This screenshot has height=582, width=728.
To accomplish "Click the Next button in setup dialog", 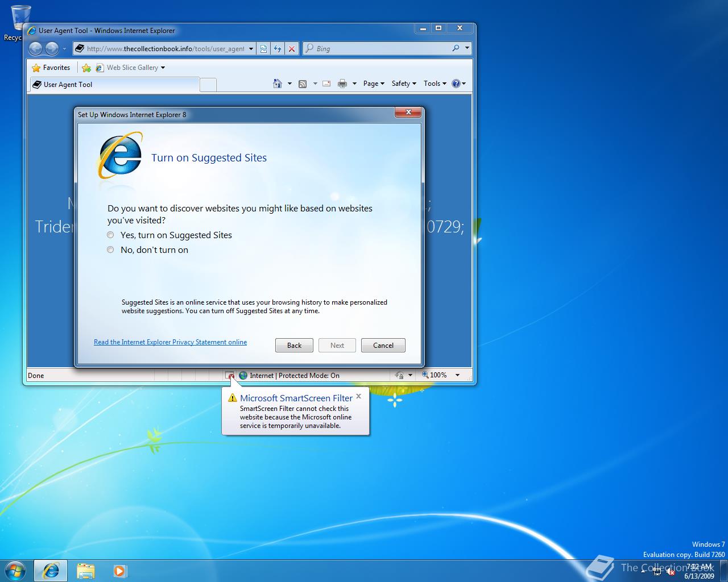I will pos(337,346).
